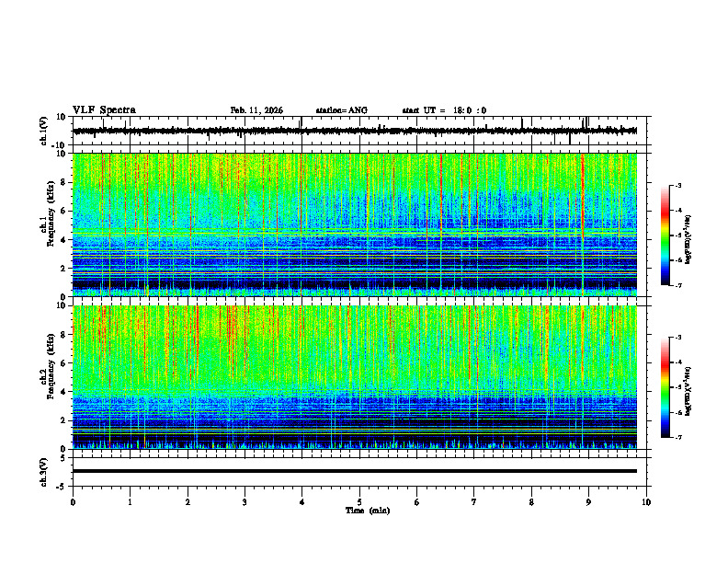Click time axis tick label "7"

tap(474, 502)
